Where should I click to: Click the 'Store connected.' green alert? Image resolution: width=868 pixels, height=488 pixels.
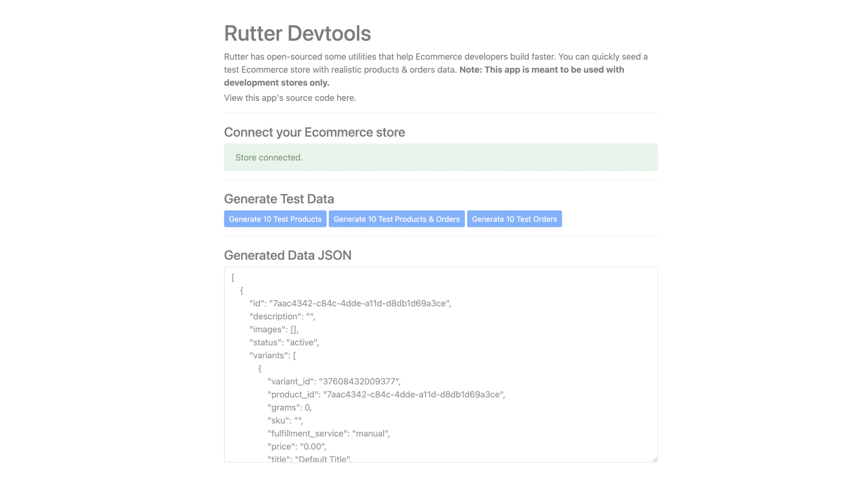point(441,157)
